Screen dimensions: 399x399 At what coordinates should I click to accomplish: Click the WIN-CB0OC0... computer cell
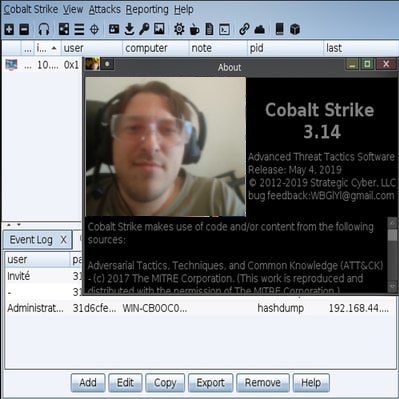[155, 308]
